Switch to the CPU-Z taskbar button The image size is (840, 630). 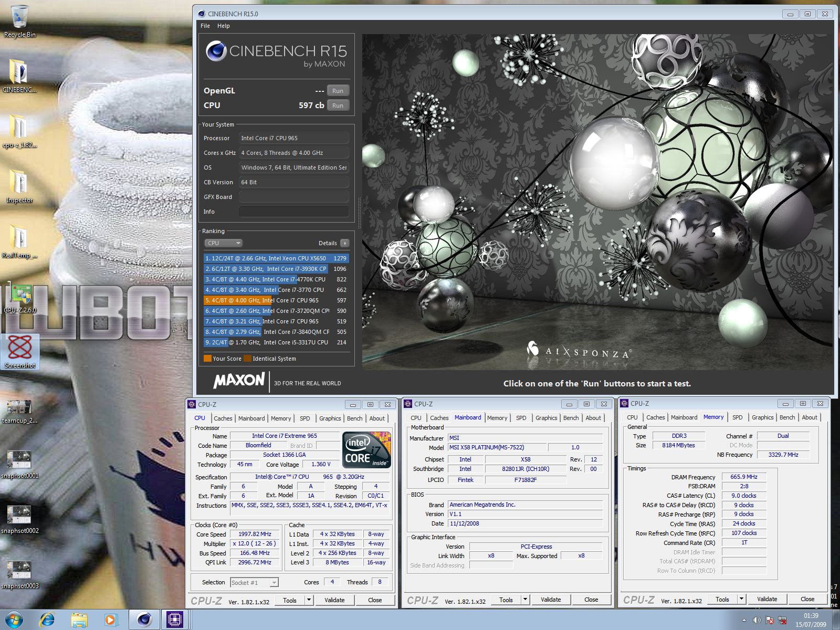175,620
